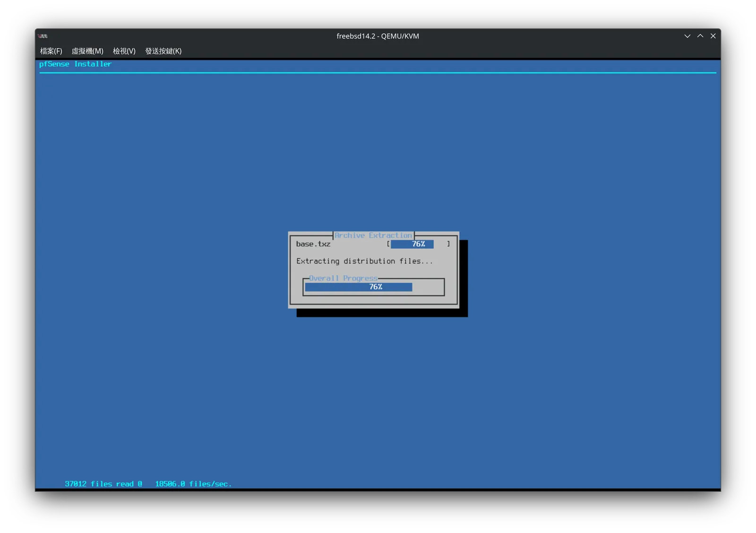Click the 'pfSense Installer' header text
This screenshot has width=756, height=533.
75,64
